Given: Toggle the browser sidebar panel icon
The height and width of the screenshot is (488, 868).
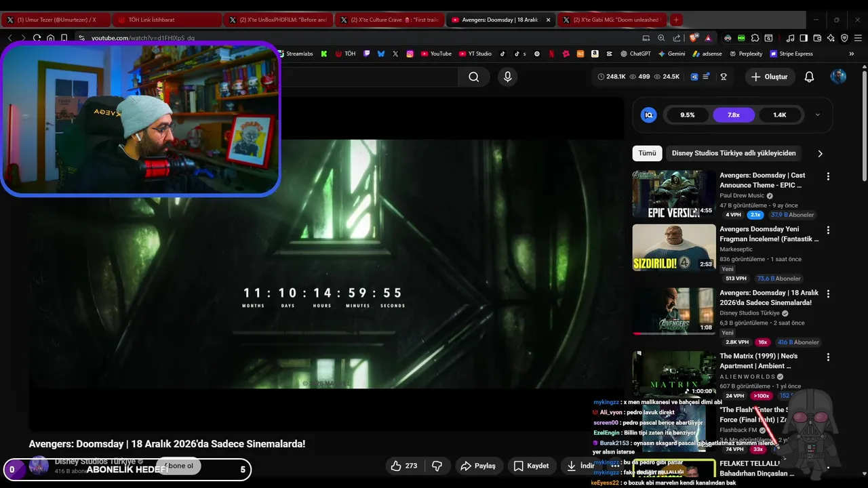Looking at the screenshot, I should [x=804, y=38].
